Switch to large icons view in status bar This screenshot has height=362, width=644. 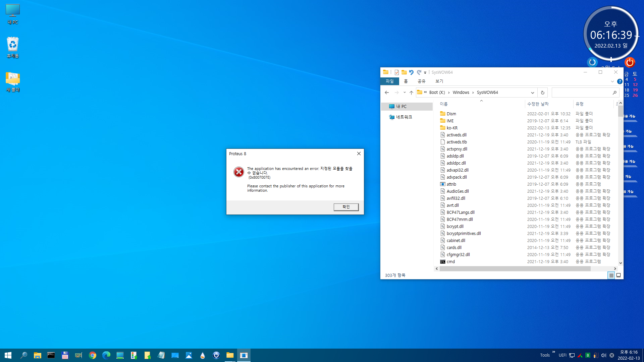pyautogui.click(x=619, y=275)
